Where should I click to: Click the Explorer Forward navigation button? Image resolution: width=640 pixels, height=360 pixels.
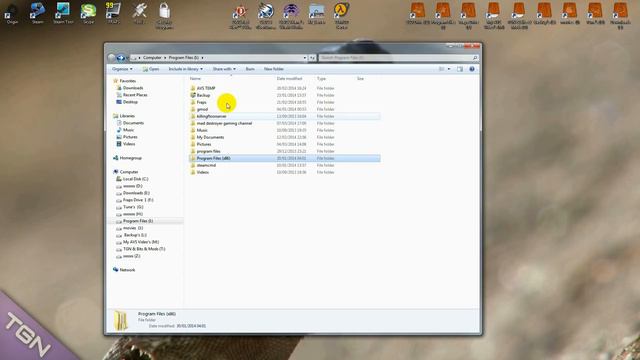coord(120,58)
